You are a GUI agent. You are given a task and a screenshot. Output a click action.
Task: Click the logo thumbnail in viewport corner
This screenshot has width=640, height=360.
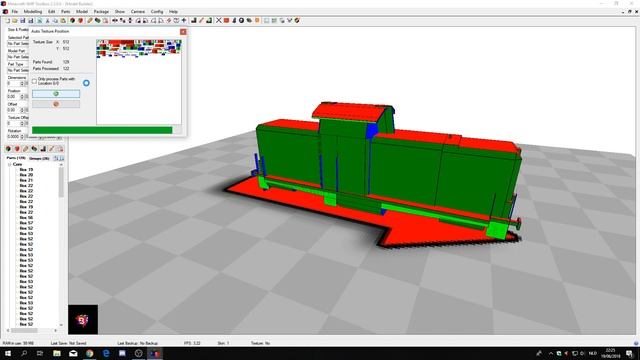point(83,320)
